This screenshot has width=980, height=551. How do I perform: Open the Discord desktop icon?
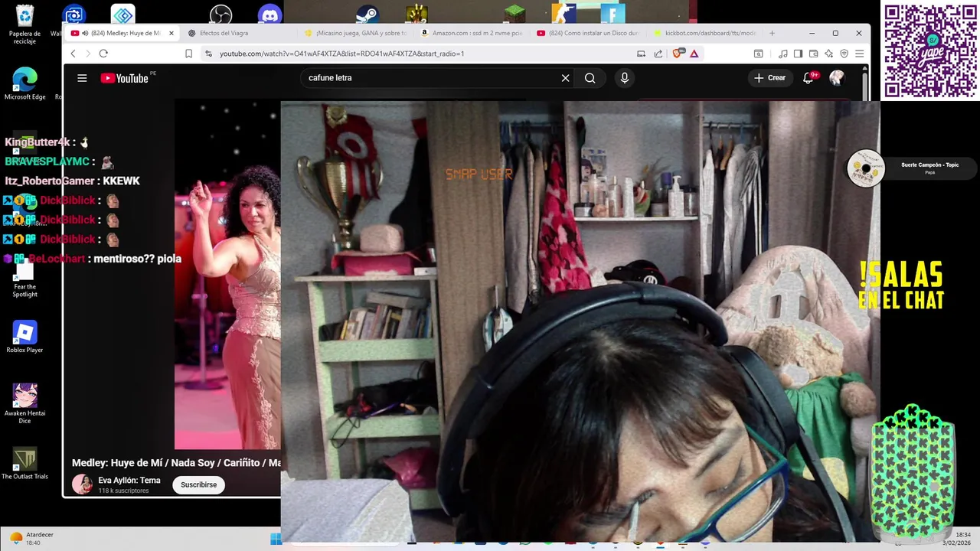(269, 14)
